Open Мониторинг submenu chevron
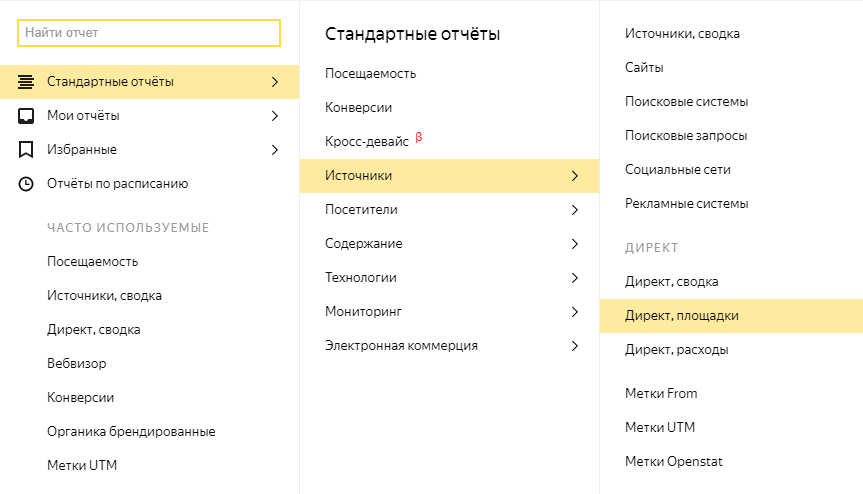Image resolution: width=863 pixels, height=494 pixels. tap(574, 312)
